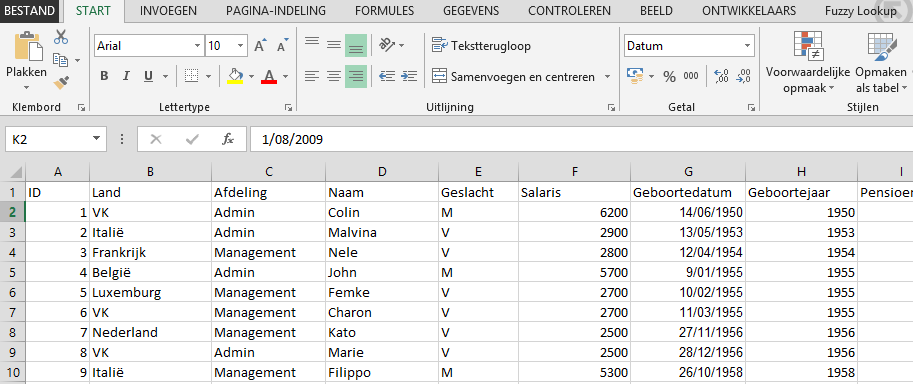Click the insert function fx icon
Image resolution: width=913 pixels, height=384 pixels.
coord(228,139)
